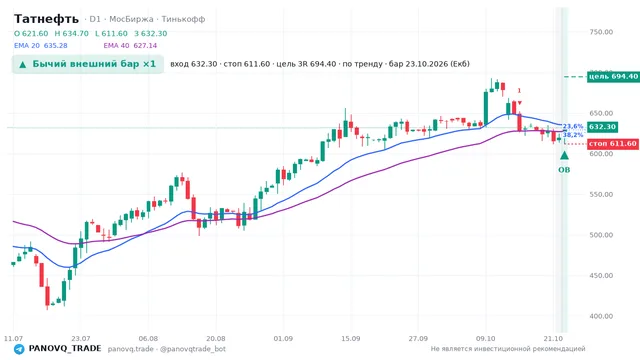Click the 'EMA 20 635.28' indicator label
Image resolution: width=640 pixels, height=360 pixels.
click(40, 46)
